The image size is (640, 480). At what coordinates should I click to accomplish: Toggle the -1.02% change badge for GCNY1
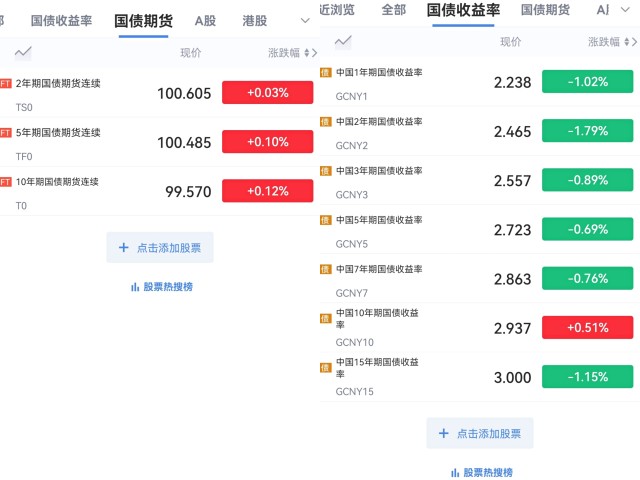click(x=587, y=82)
